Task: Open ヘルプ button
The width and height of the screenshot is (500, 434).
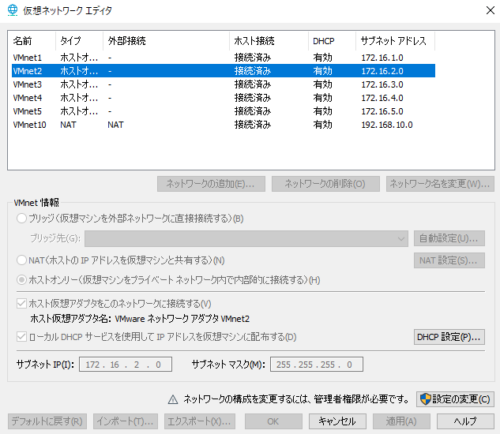Action: tap(466, 421)
